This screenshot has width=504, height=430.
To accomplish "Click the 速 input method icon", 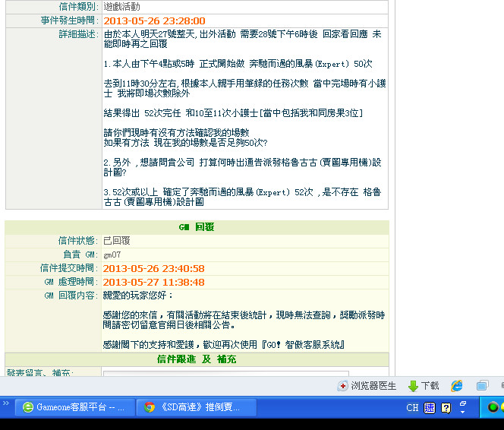I will 430,408.
